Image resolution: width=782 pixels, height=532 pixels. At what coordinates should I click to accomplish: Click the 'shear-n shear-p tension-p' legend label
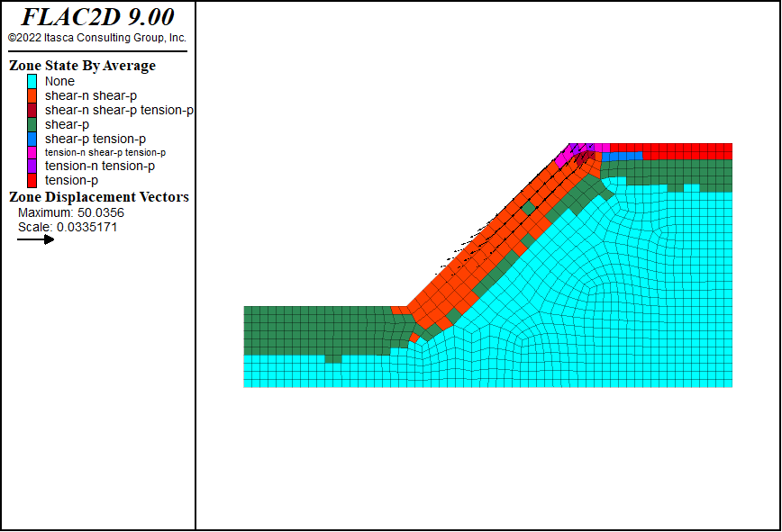point(119,110)
